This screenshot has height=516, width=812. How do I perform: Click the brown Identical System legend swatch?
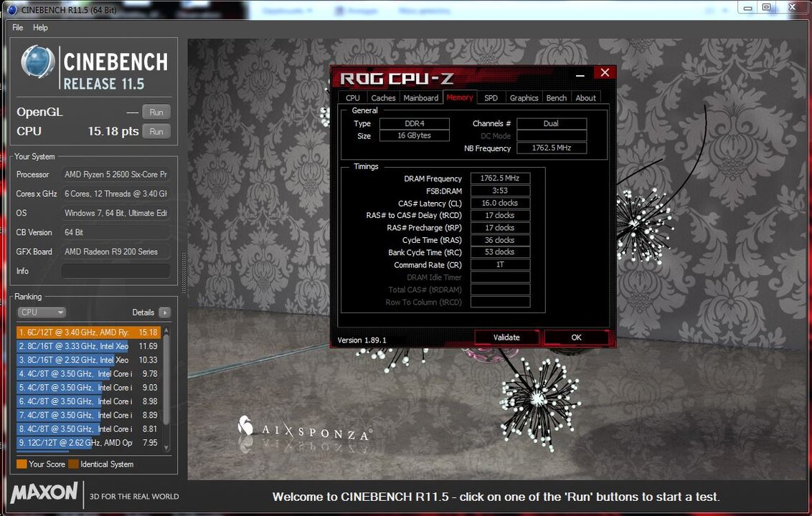pos(74,464)
